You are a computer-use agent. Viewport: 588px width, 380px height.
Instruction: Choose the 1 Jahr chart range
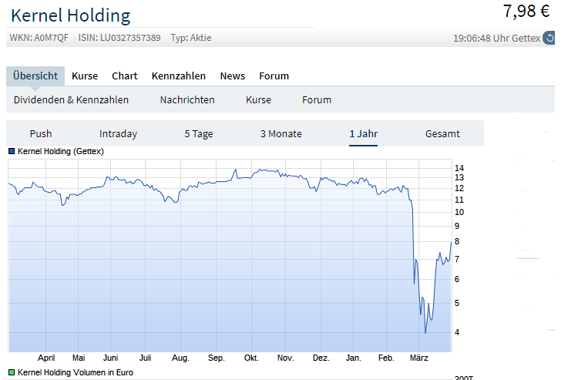364,134
